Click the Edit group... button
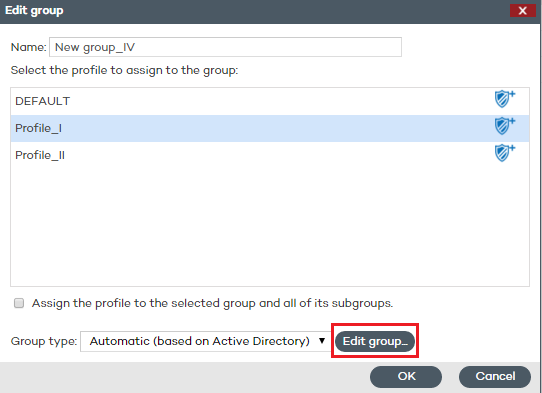This screenshot has width=542, height=393. point(375,341)
